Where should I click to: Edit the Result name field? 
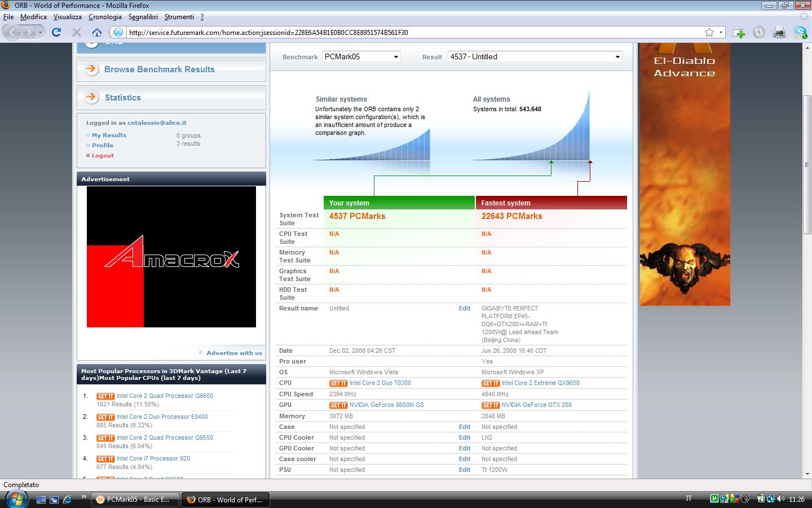[x=465, y=309]
